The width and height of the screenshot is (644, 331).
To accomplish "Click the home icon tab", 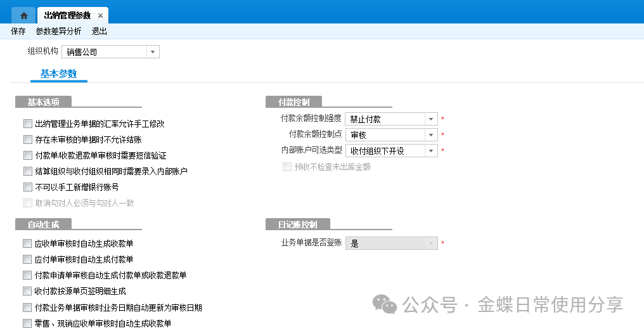I will (x=24, y=15).
